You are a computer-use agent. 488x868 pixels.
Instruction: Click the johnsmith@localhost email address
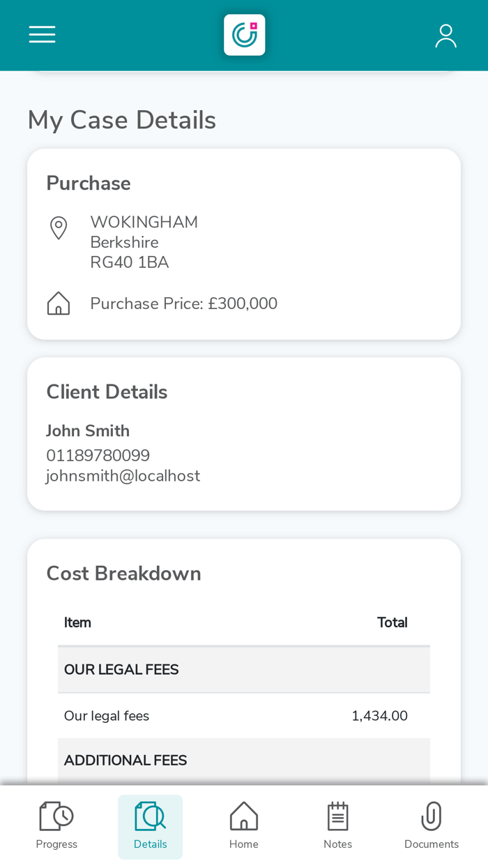point(123,476)
